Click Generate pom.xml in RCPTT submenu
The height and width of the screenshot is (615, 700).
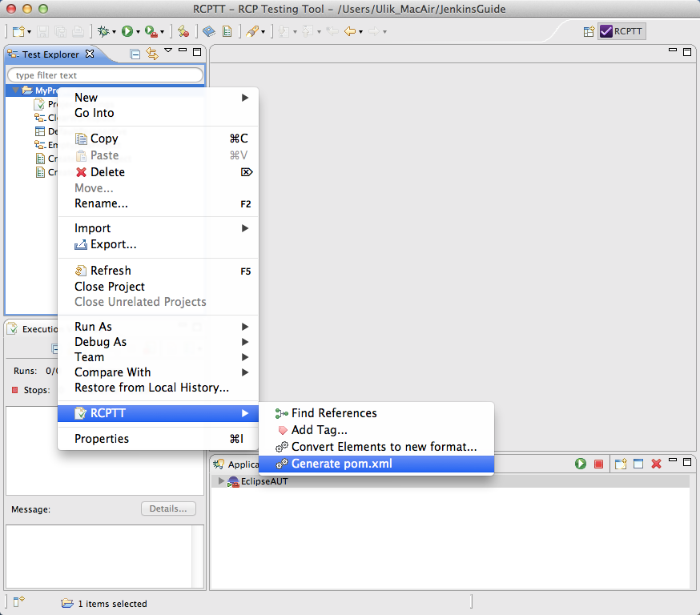(376, 464)
